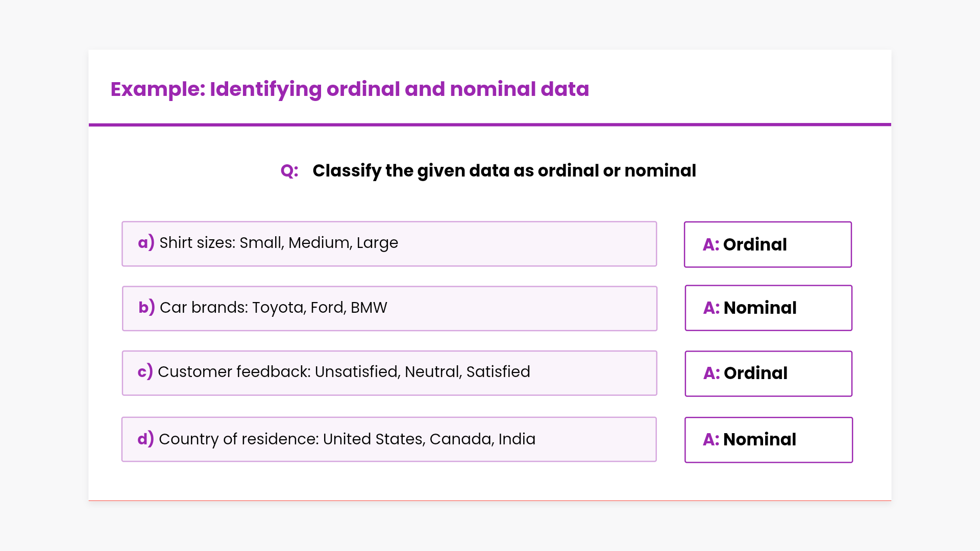Click the "A:" label in the Country of residence answer box
980x551 pixels.
[x=711, y=440]
